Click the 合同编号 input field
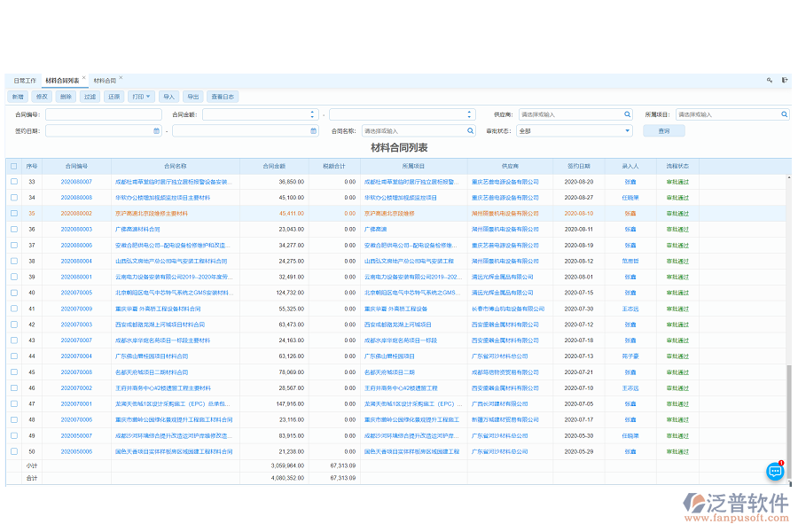The height and width of the screenshot is (532, 798). [x=103, y=114]
